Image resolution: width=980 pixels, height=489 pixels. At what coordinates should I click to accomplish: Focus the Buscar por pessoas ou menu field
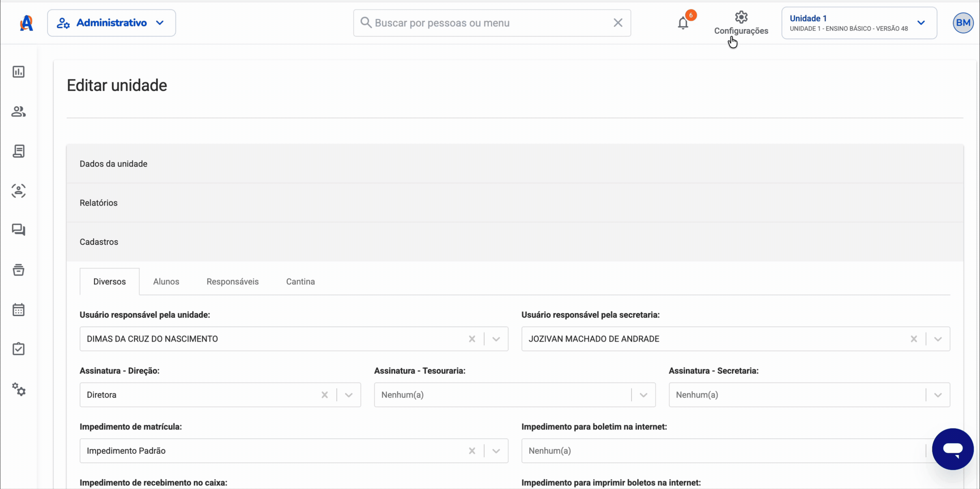tap(492, 23)
